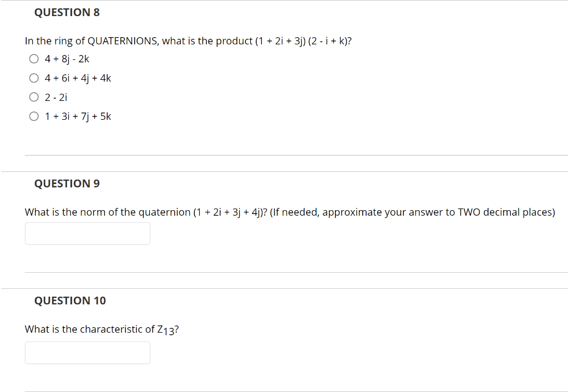Image resolution: width=568 pixels, height=392 pixels.
Task: Click the QUESTION 9 heading
Action: [67, 184]
